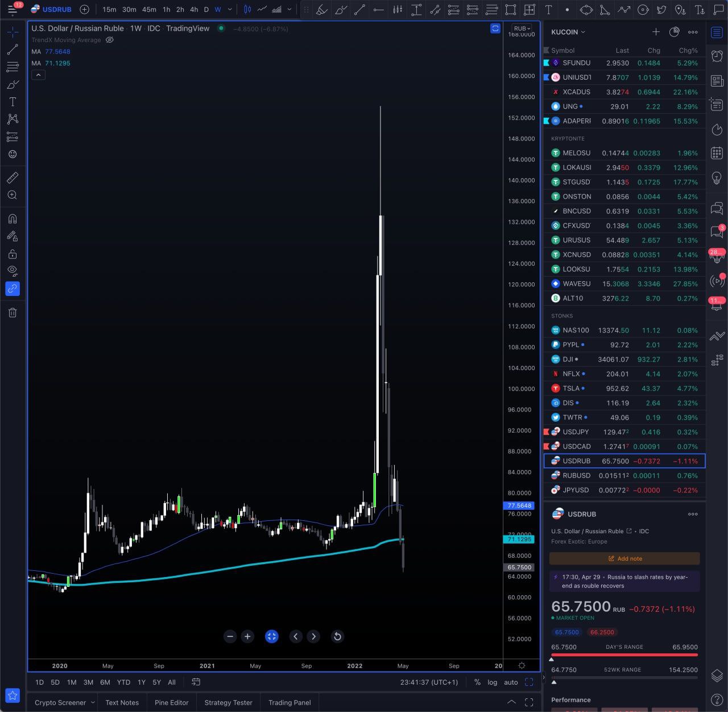
Task: Add a symbol to the KUCOIN watchlist
Action: (x=656, y=32)
